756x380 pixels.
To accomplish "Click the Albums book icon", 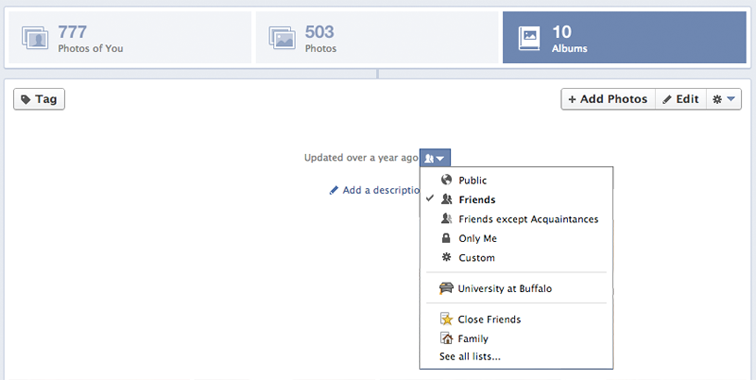I will point(529,38).
